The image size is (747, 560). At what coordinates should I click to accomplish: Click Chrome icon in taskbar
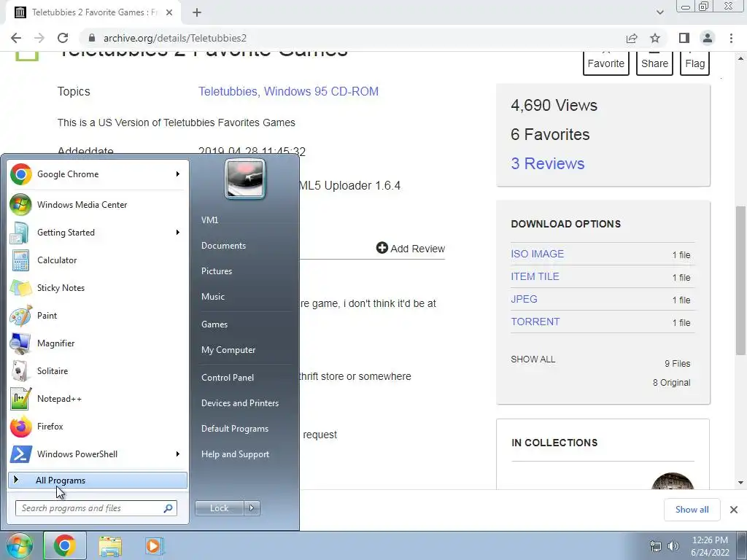pyautogui.click(x=65, y=545)
